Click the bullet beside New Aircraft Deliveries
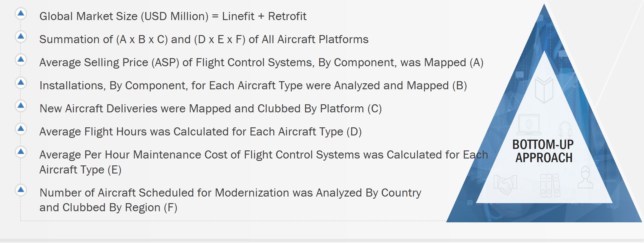644x243 pixels. point(21,106)
